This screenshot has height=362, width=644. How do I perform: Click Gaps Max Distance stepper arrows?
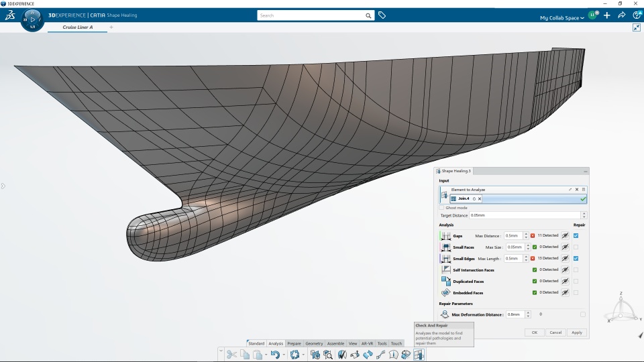526,235
